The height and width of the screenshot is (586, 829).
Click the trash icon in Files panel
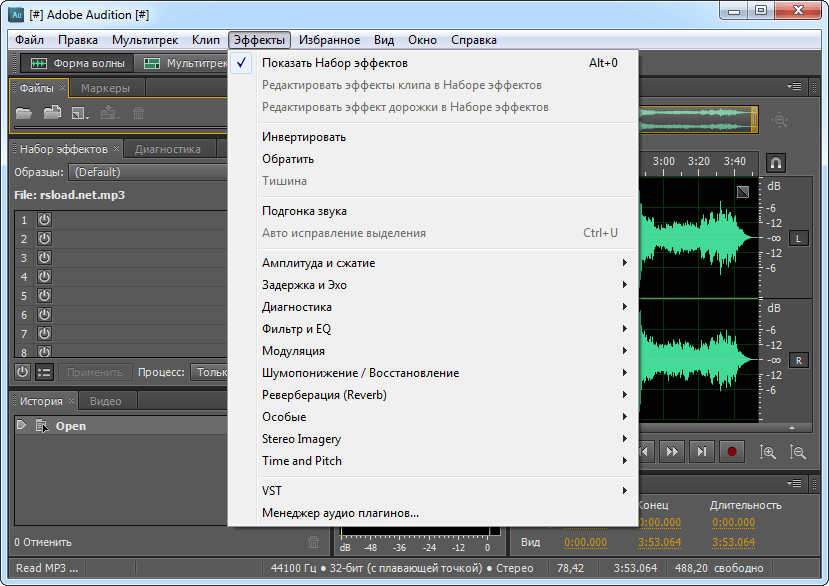(139, 113)
